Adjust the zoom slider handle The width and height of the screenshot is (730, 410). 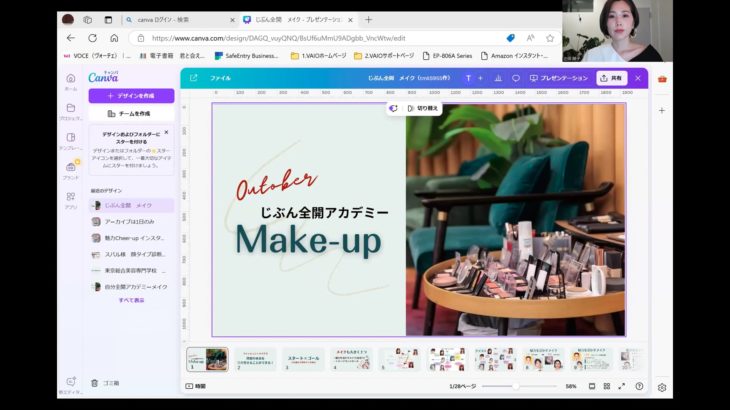pyautogui.click(x=515, y=386)
